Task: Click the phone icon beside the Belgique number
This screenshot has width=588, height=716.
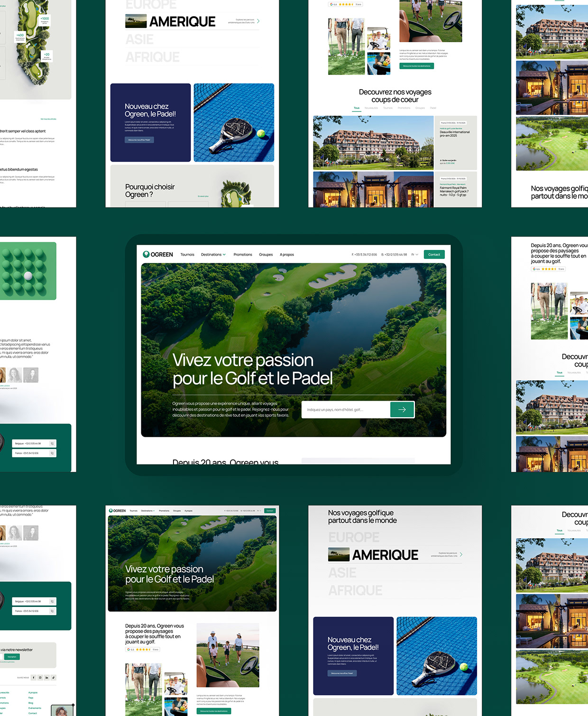Action: 52,443
